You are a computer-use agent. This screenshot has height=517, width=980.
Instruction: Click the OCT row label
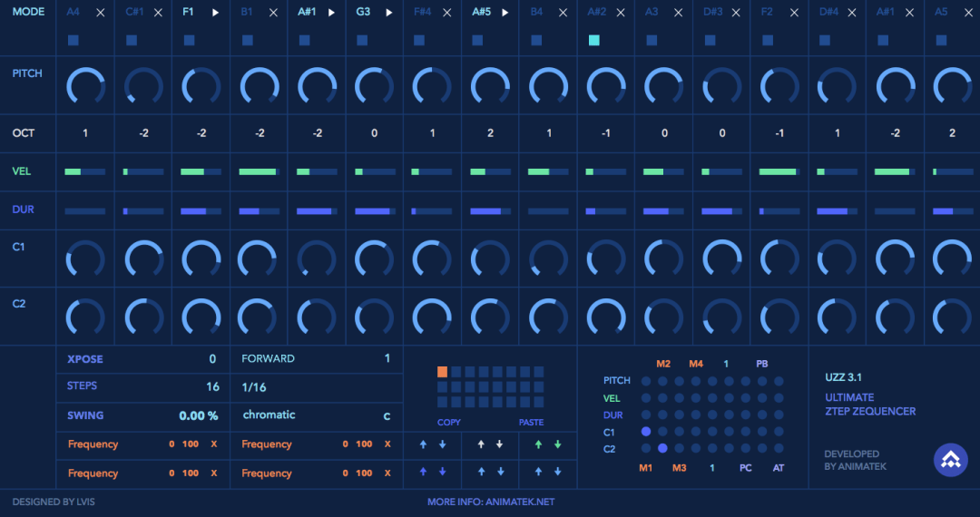point(24,133)
